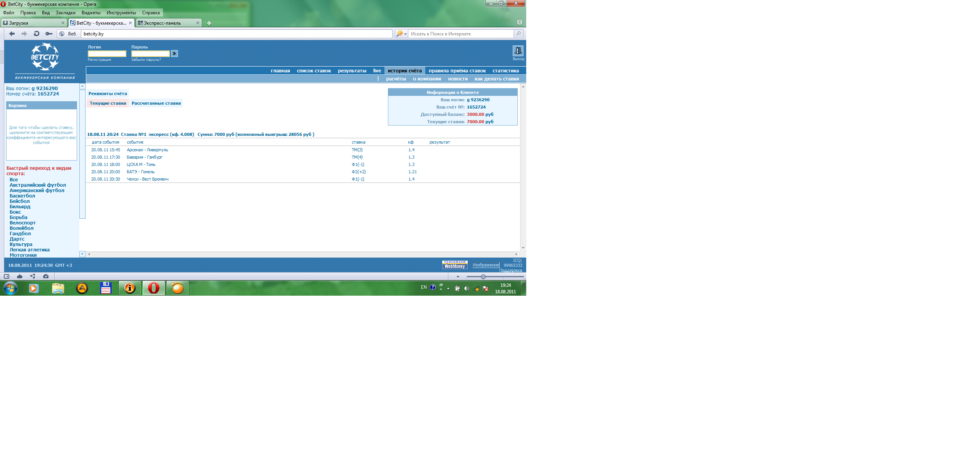Go to список ставок page
This screenshot has width=980, height=462.
tap(314, 71)
